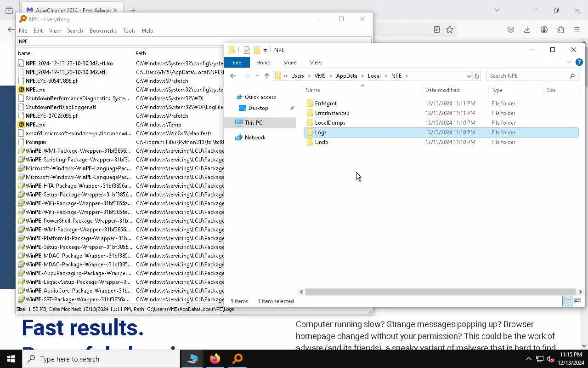Expand the address bar history dropdown
This screenshot has width=588, height=368.
click(x=469, y=76)
